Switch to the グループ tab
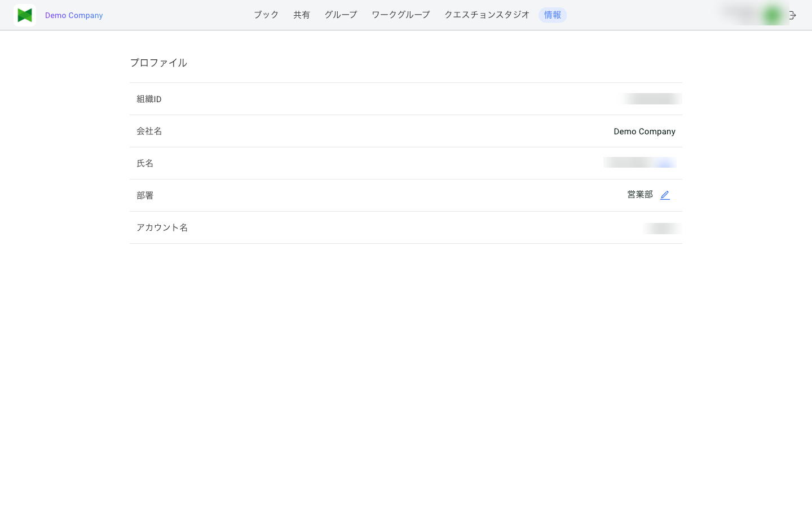The image size is (812, 508). (x=341, y=15)
